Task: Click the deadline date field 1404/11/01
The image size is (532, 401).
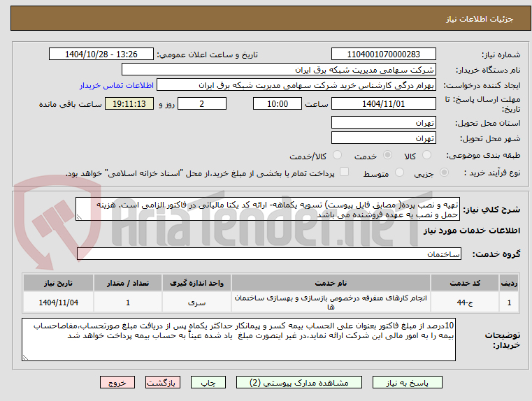Action: (x=383, y=103)
